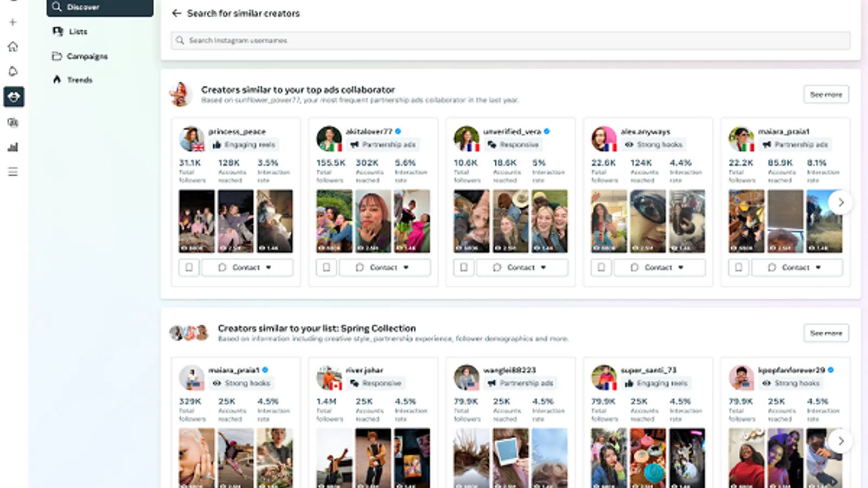The height and width of the screenshot is (488, 868).
Task: Open akitalover77 username link
Action: (x=369, y=131)
